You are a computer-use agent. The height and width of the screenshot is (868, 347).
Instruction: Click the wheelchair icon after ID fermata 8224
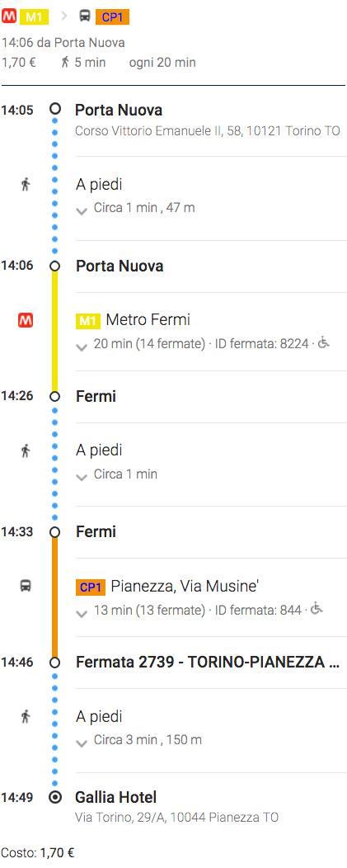pyautogui.click(x=324, y=342)
